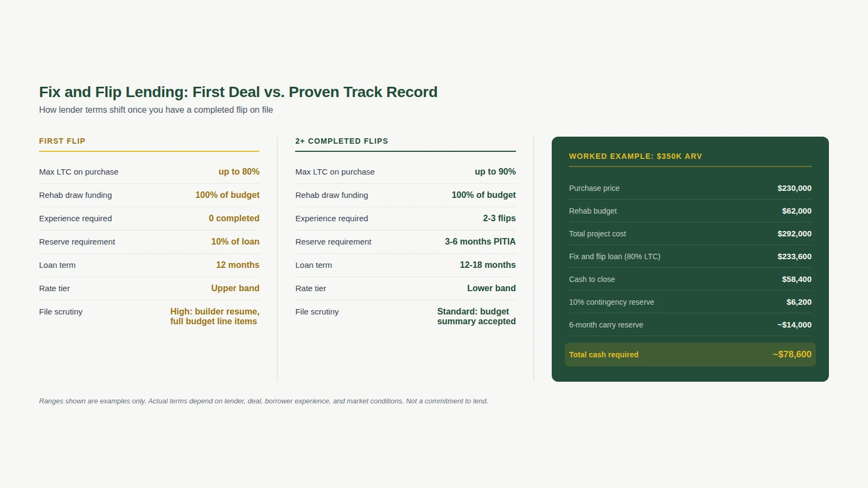This screenshot has height=488, width=868.
Task: Click the '12 months' loan term
Action: pyautogui.click(x=238, y=265)
